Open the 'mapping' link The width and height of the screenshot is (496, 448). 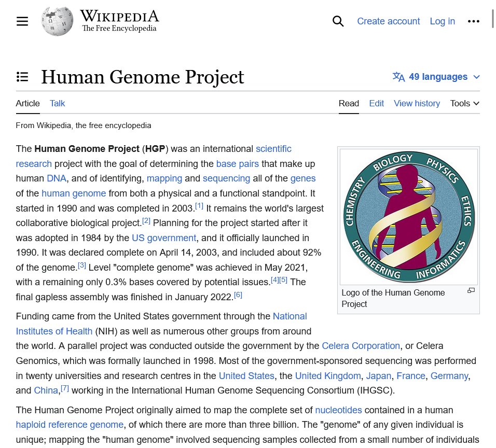tap(164, 178)
